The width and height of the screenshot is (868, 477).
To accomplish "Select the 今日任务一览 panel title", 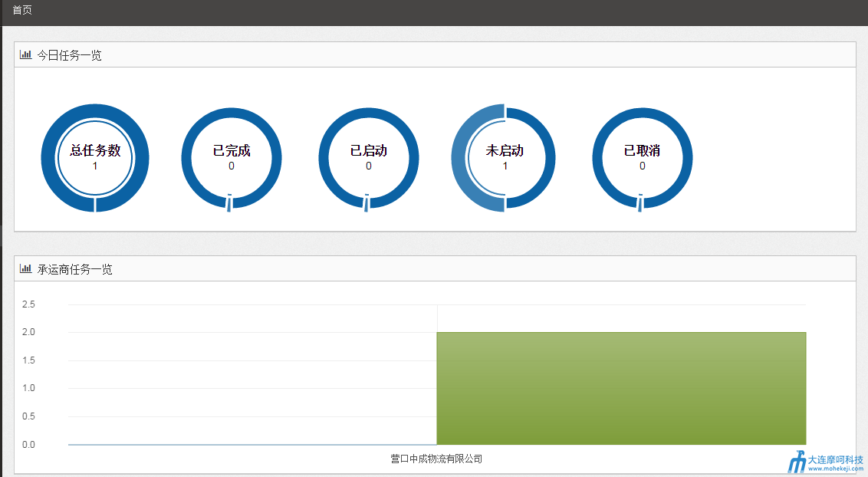I will [x=69, y=55].
